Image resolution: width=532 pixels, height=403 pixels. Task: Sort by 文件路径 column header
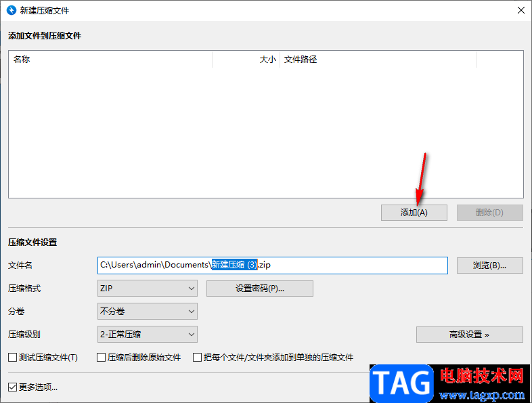378,60
